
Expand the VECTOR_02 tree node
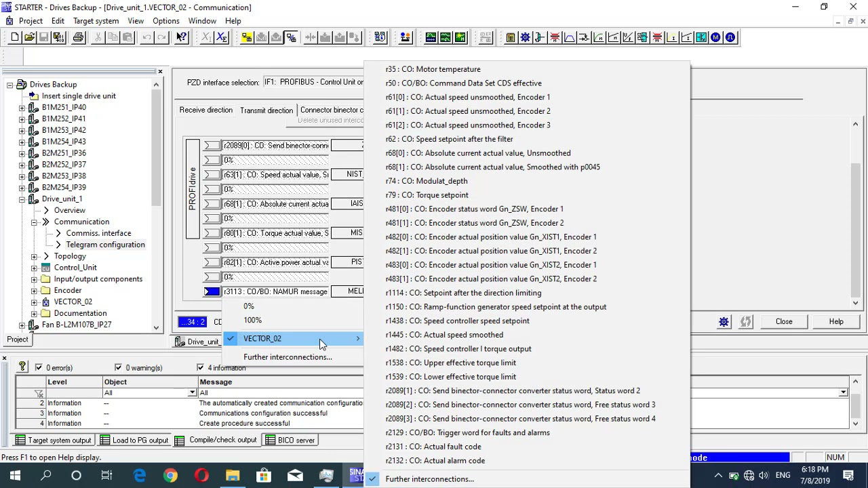34,302
